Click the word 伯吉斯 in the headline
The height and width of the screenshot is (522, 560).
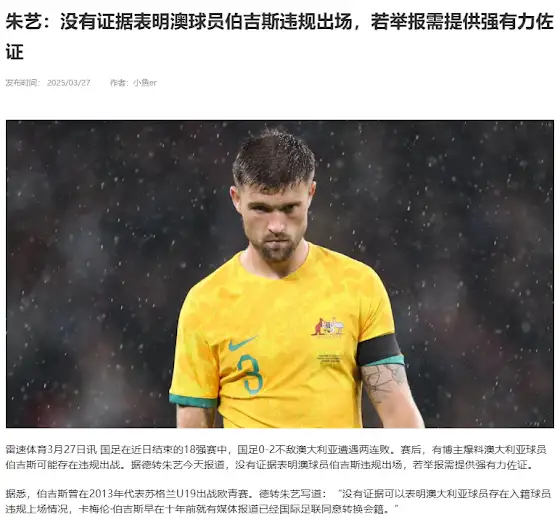pyautogui.click(x=254, y=22)
